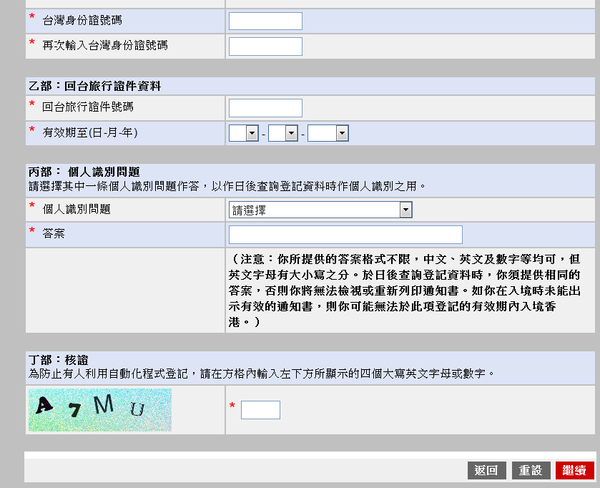This screenshot has height=488, width=600.
Task: Click the 有效期至(日-月-年) label
Action: [91, 132]
